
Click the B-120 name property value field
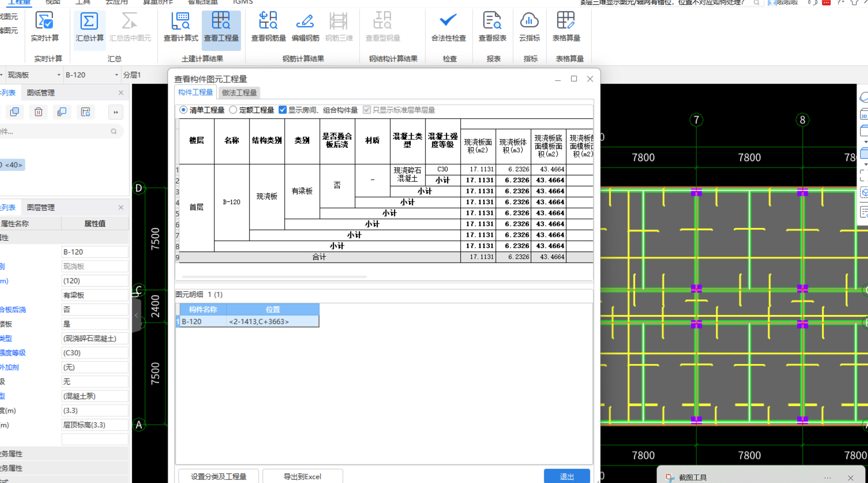(95, 252)
